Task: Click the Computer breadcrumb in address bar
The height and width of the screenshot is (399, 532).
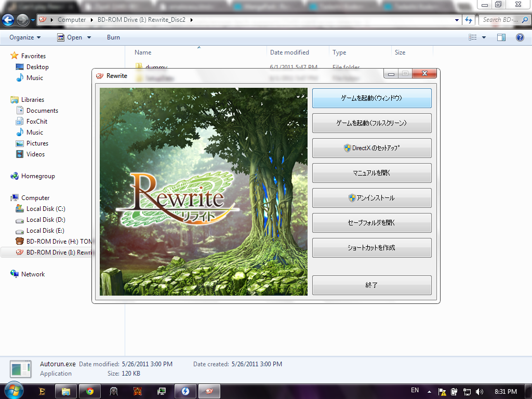Action: point(72,20)
